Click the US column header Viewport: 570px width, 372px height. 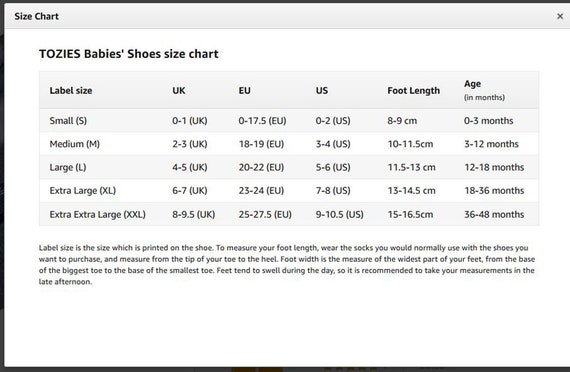tap(322, 91)
